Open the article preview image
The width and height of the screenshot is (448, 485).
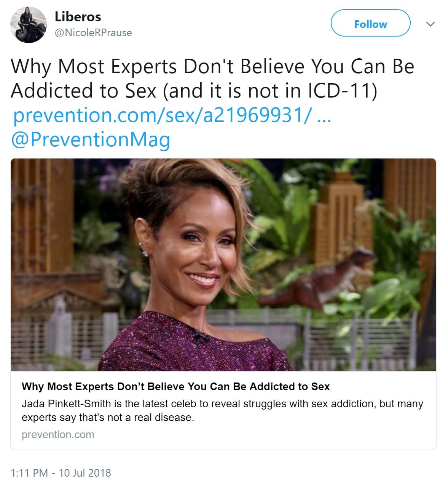click(223, 265)
